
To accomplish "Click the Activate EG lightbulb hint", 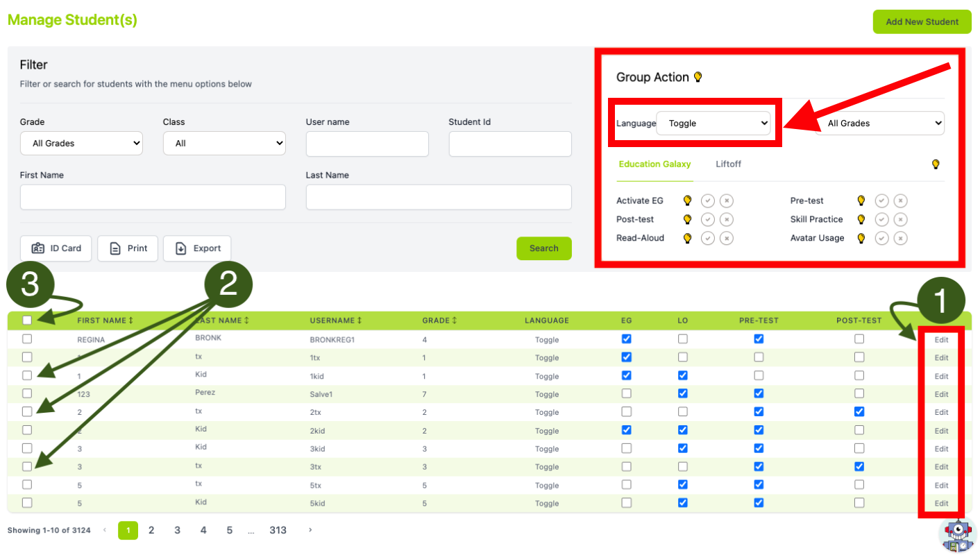I will (x=688, y=200).
